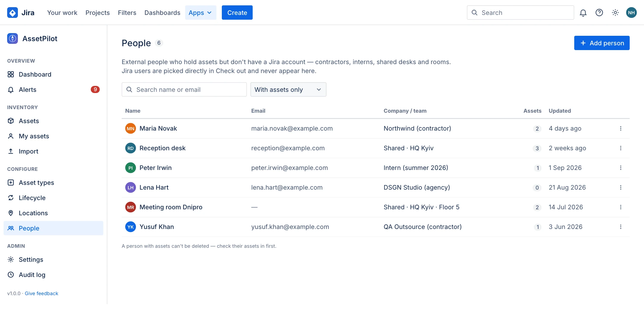The height and width of the screenshot is (322, 644).
Task: Open Assets in the sidebar
Action: tap(53, 121)
